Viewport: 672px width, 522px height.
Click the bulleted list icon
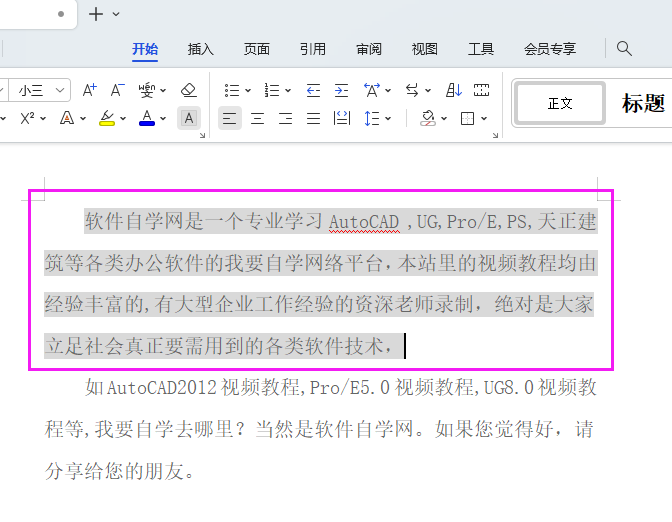(232, 90)
